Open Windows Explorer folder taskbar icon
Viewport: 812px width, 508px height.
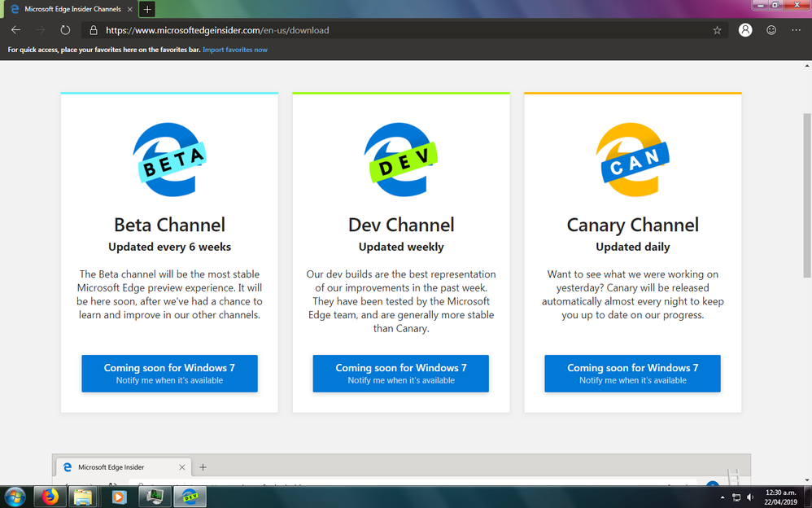[83, 497]
